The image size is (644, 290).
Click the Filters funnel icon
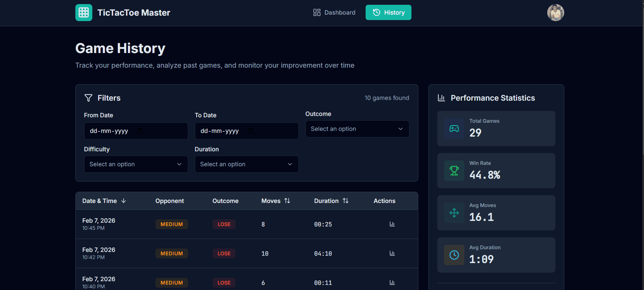pos(88,98)
